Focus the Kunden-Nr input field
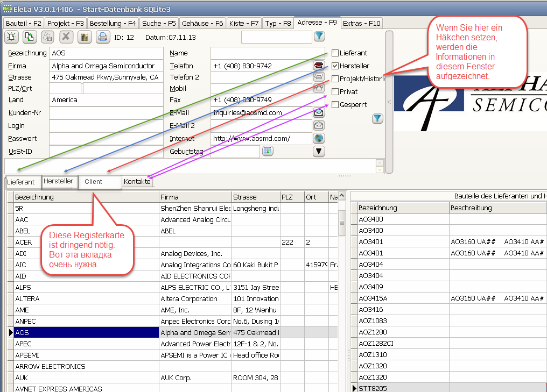Image resolution: width=547 pixels, height=392 pixels. (x=106, y=112)
